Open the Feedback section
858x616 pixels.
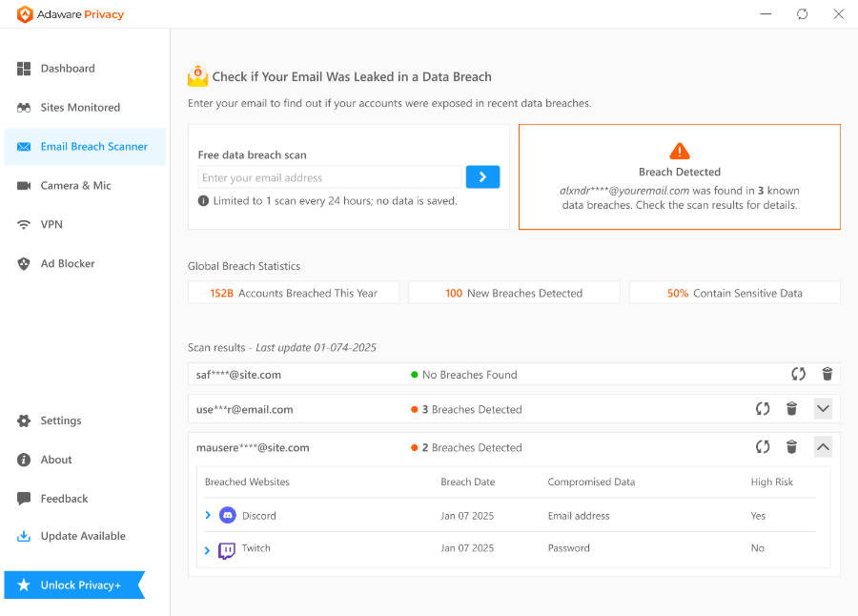point(64,498)
